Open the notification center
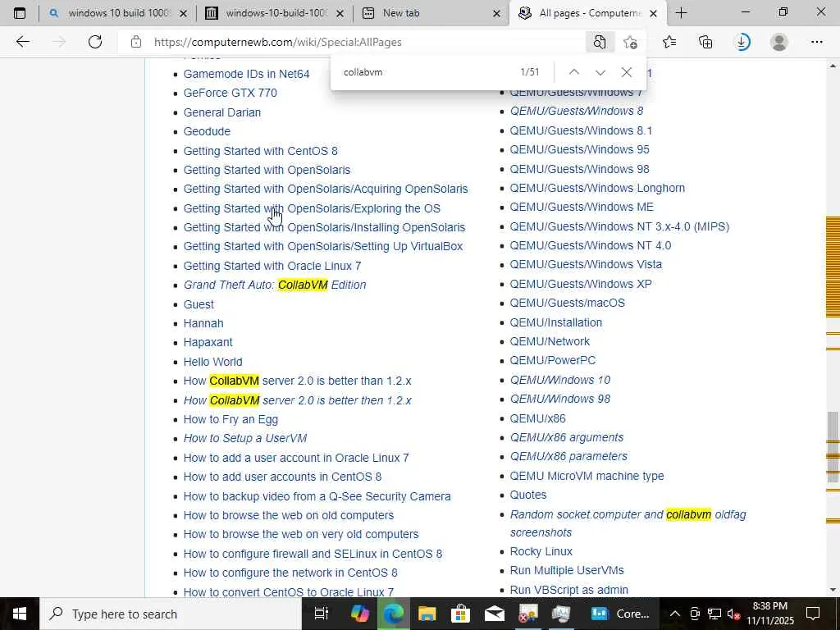 click(813, 614)
